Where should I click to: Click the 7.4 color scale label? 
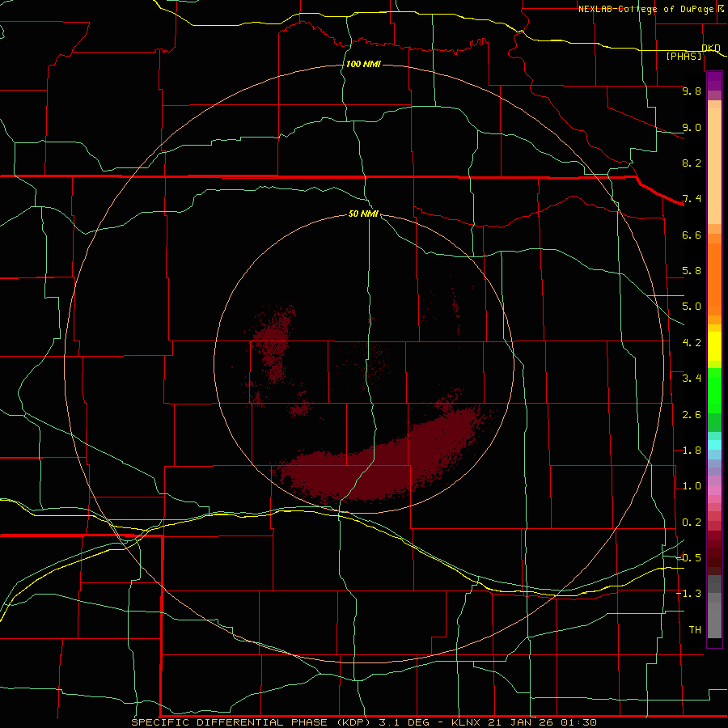[692, 199]
